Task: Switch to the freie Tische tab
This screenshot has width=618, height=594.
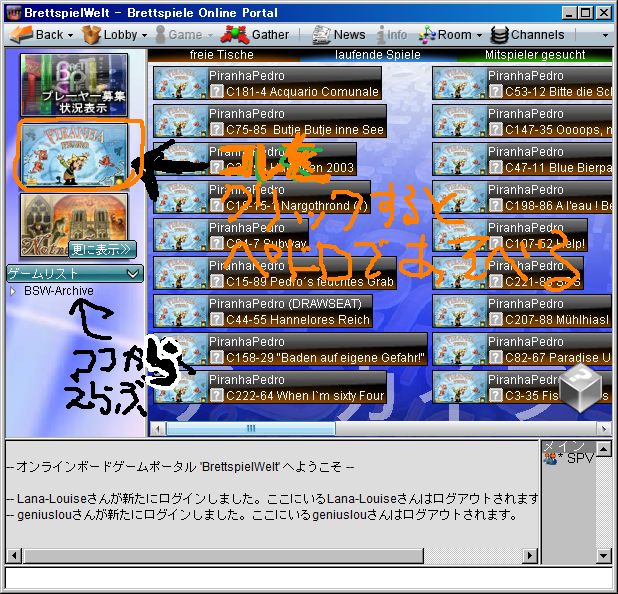Action: [221, 55]
